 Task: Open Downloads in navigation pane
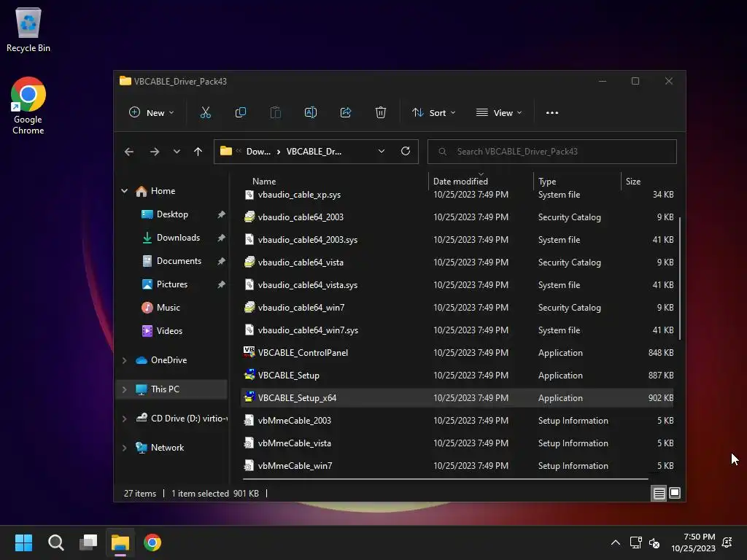[178, 238]
